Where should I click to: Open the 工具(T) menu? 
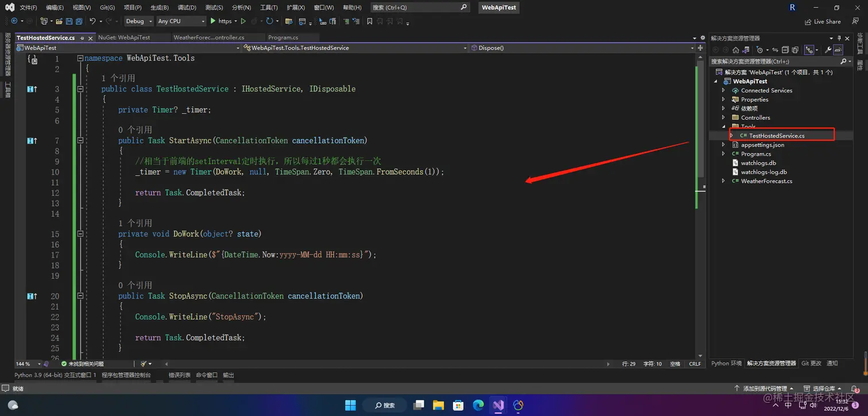coord(269,7)
